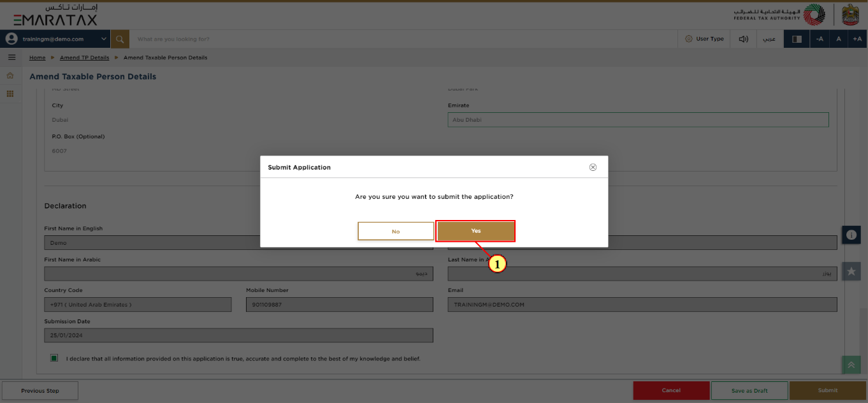Click the Last Name in Arabic field

pyautogui.click(x=642, y=274)
